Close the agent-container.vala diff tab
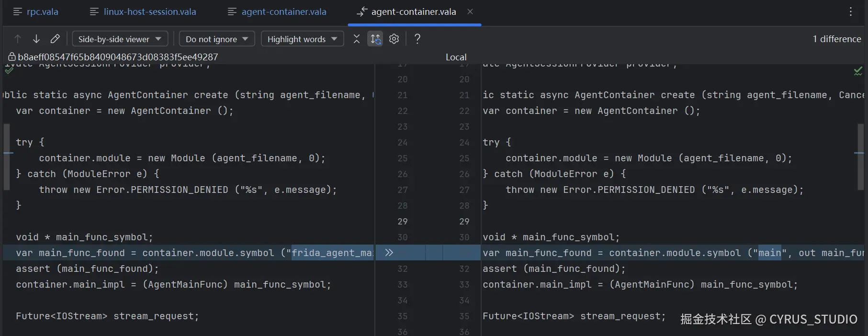868x336 pixels. (x=470, y=11)
